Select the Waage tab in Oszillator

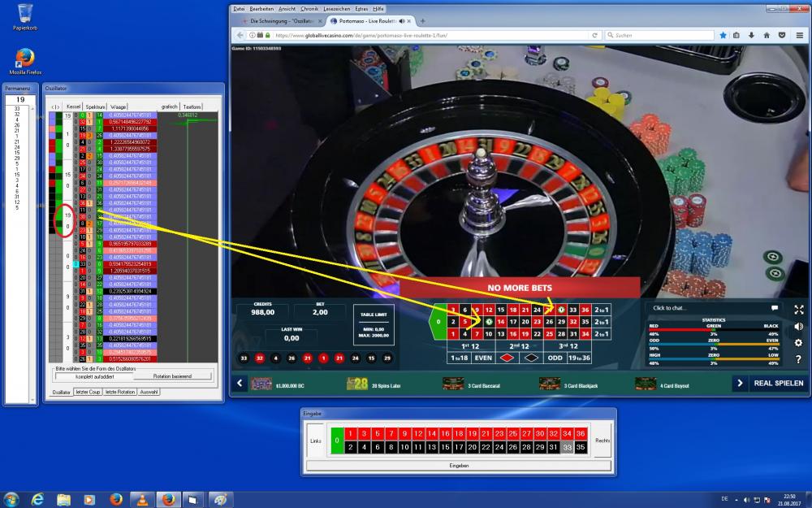(118, 106)
